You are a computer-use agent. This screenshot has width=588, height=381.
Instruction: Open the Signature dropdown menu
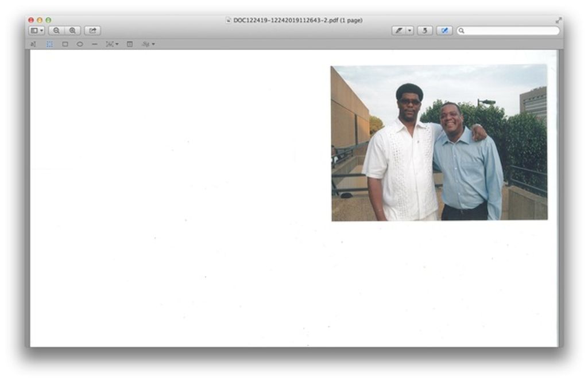pos(148,44)
